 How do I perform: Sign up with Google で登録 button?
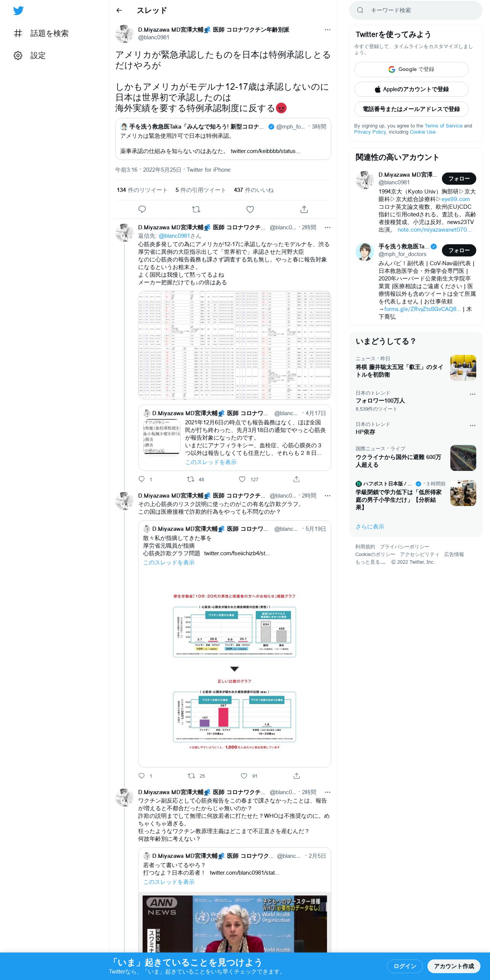tap(411, 69)
